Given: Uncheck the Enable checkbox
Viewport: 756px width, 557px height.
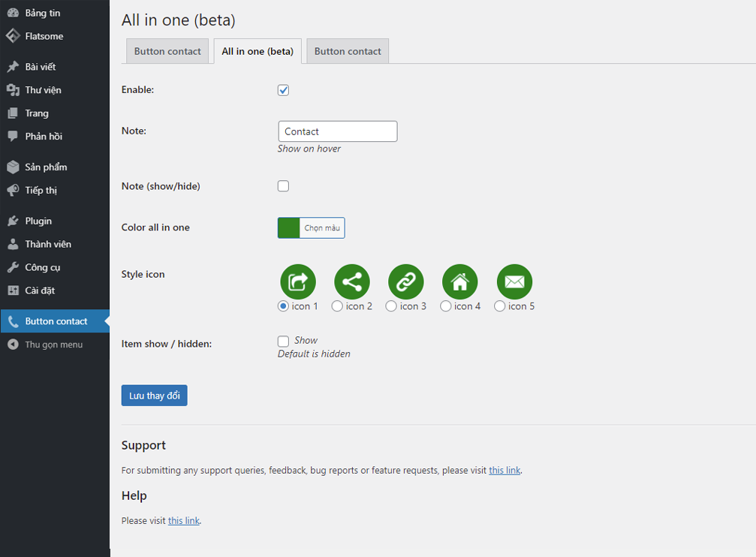Looking at the screenshot, I should (283, 90).
